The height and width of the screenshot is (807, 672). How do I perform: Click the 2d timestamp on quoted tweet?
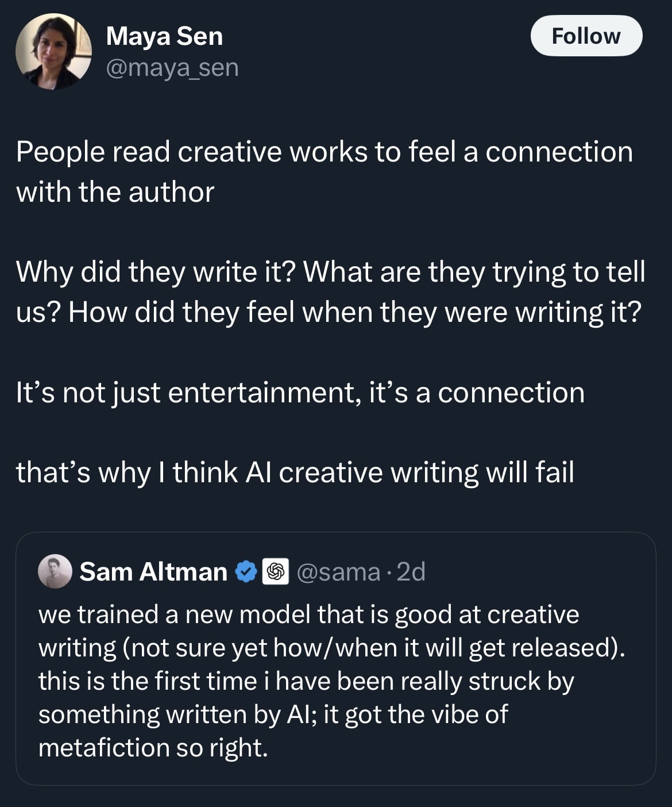(x=411, y=572)
